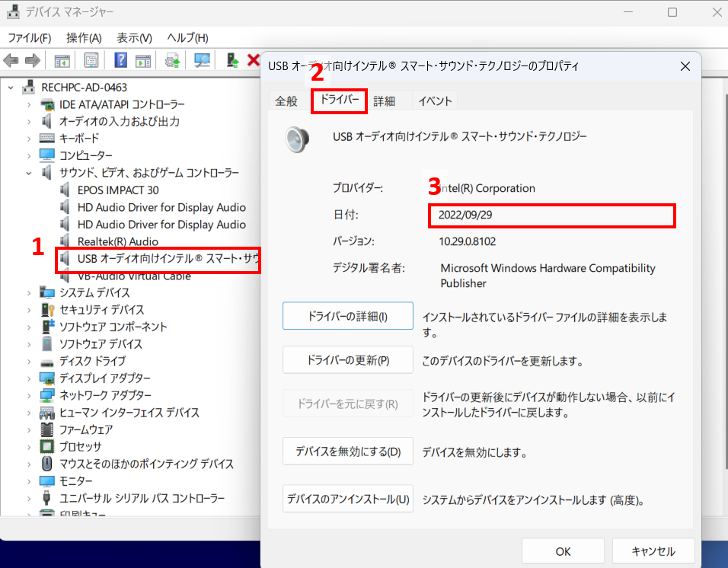Click the blue Help question mark toolbar icon
The width and height of the screenshot is (728, 568).
pos(120,60)
